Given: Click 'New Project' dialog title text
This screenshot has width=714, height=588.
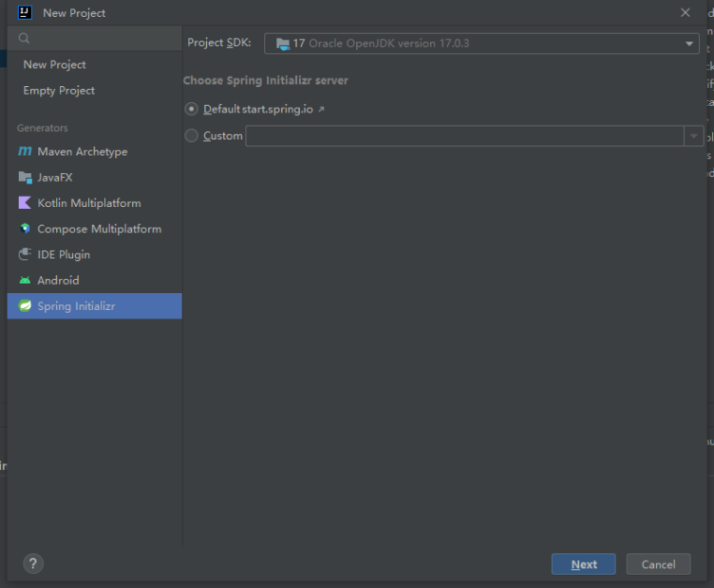Looking at the screenshot, I should point(74,13).
